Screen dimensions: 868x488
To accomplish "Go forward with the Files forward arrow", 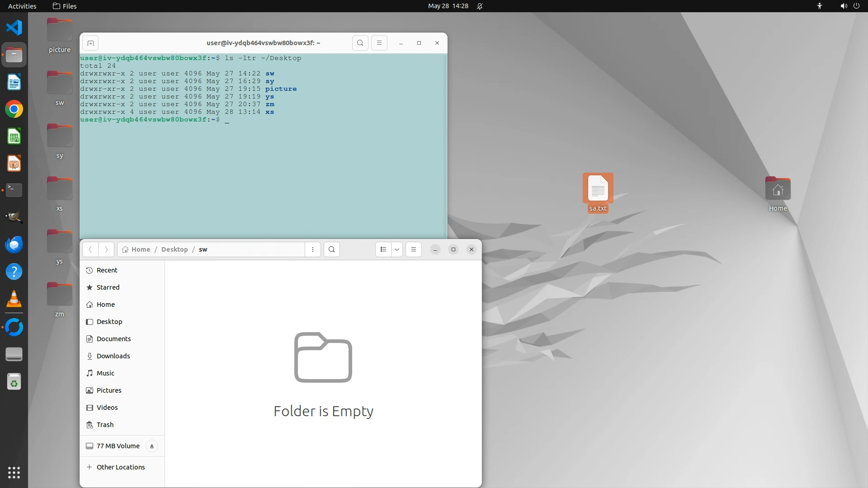I will click(106, 249).
